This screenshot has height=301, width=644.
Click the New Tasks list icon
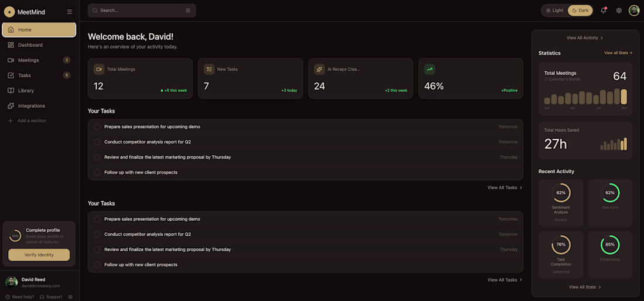(209, 69)
